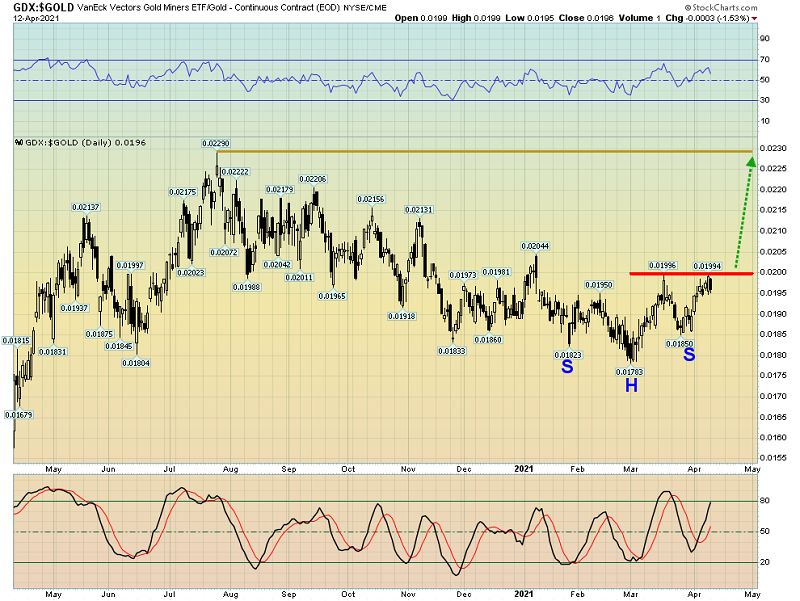
Task: Click the 0.01815 price label
Action: 16,340
